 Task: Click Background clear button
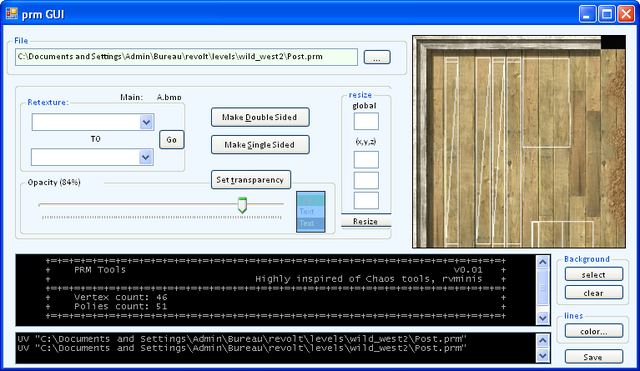pos(594,293)
